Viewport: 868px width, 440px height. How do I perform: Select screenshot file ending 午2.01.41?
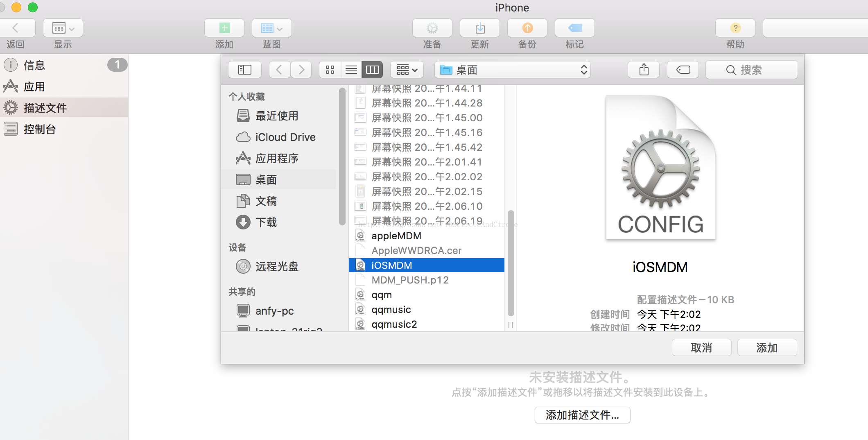[427, 162]
